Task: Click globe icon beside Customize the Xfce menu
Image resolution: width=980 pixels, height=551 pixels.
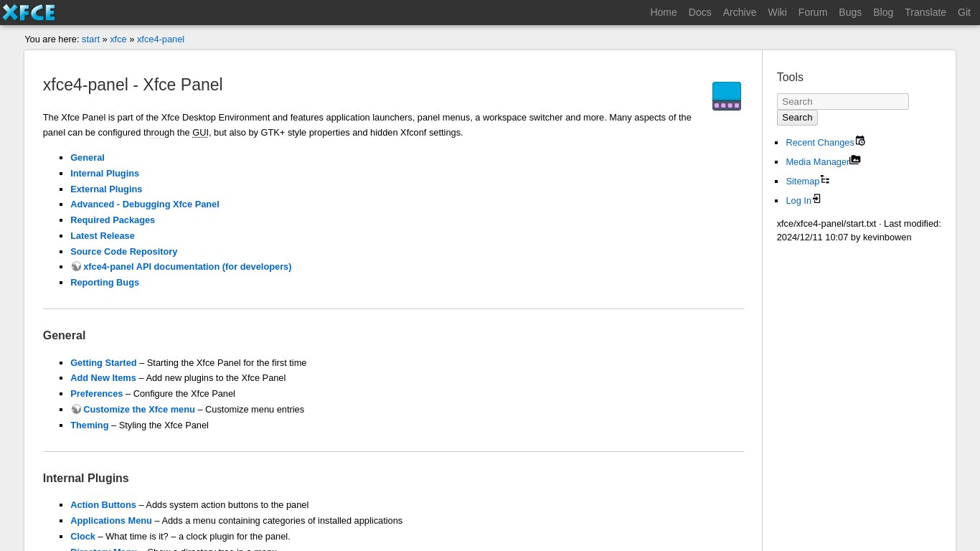Action: tap(76, 410)
